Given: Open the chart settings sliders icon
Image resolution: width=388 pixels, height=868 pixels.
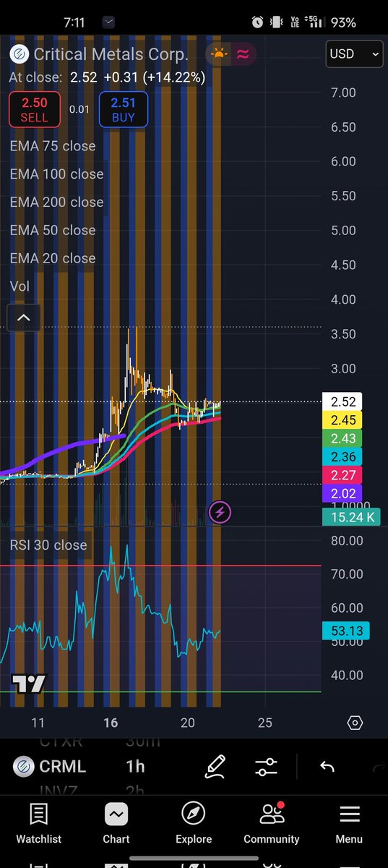Looking at the screenshot, I should click(266, 767).
